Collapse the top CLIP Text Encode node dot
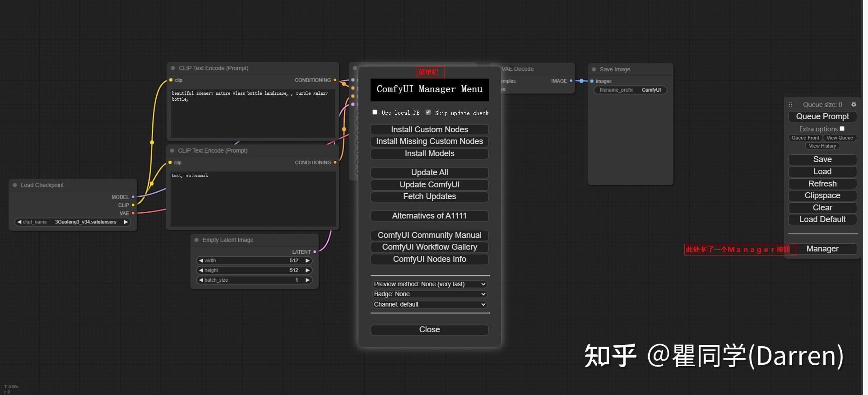 [173, 68]
